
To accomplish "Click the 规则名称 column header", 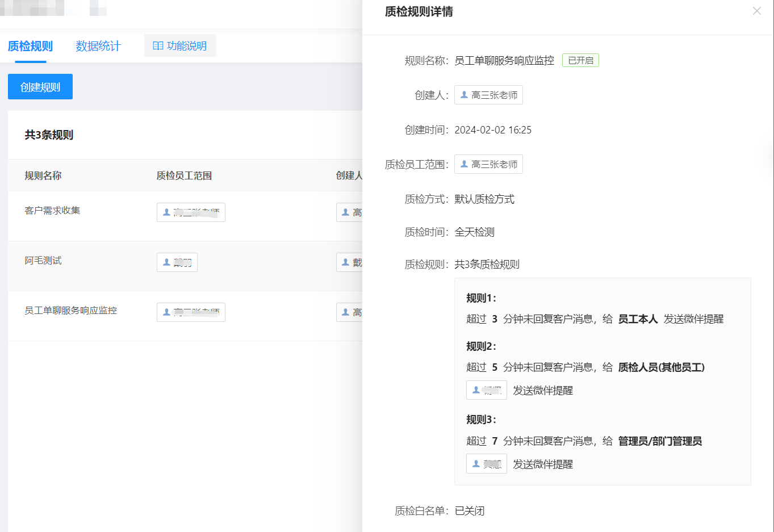I will (43, 175).
